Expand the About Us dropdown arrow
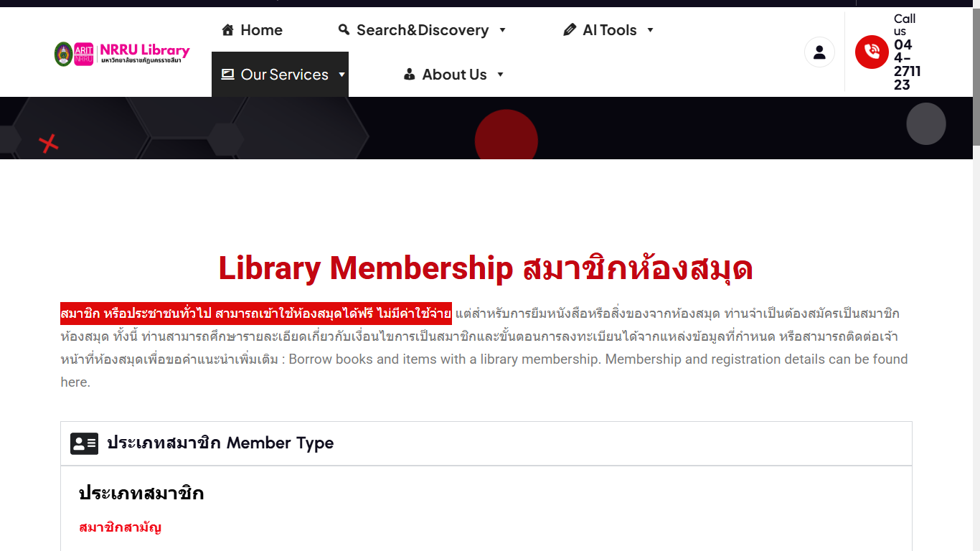This screenshot has height=551, width=980. (500, 75)
